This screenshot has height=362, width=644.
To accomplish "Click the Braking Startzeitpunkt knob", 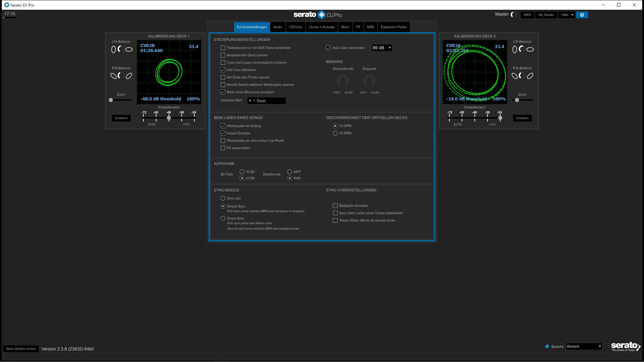I will 343,80.
